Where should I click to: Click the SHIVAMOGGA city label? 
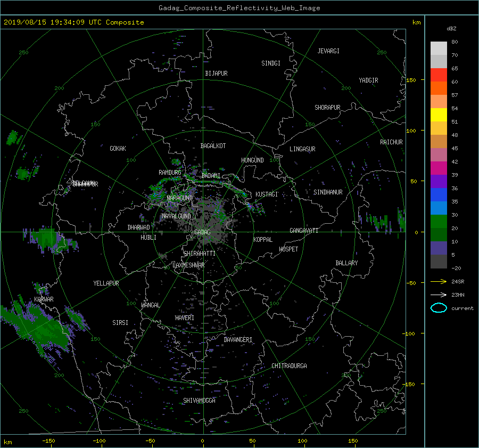(199, 401)
